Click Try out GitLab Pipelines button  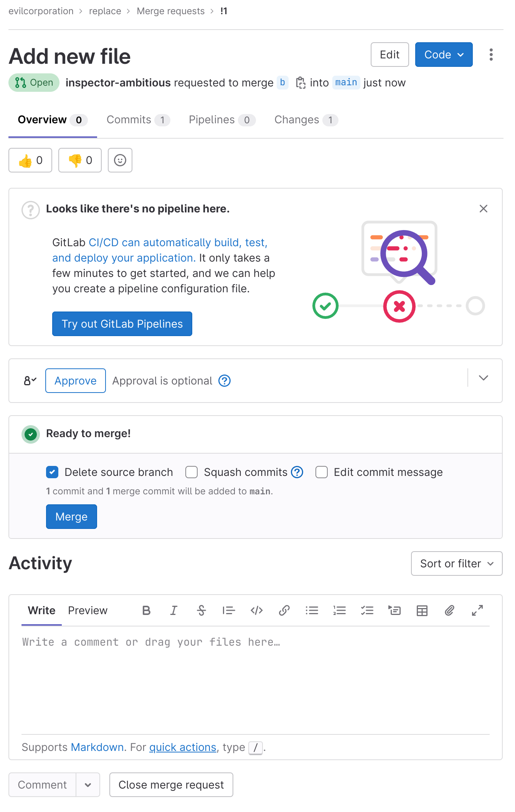coord(122,324)
